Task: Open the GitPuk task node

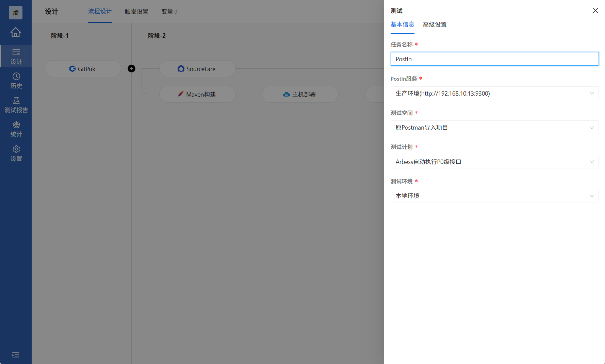Action: click(83, 69)
